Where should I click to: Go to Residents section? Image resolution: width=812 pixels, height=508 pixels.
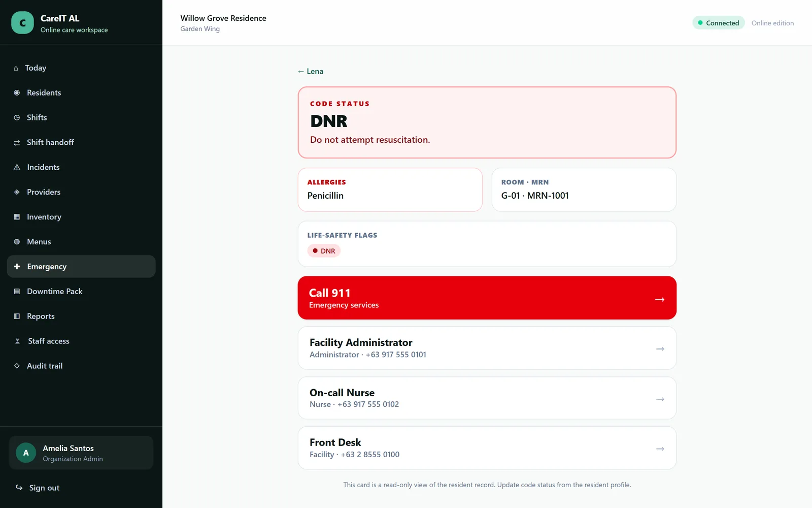tap(81, 93)
